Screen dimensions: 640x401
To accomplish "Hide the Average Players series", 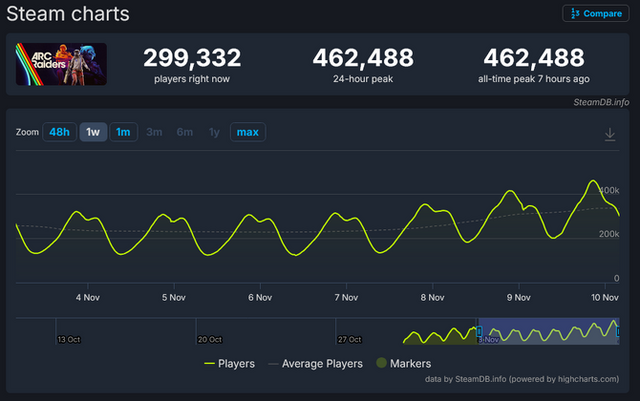I will pos(317,363).
